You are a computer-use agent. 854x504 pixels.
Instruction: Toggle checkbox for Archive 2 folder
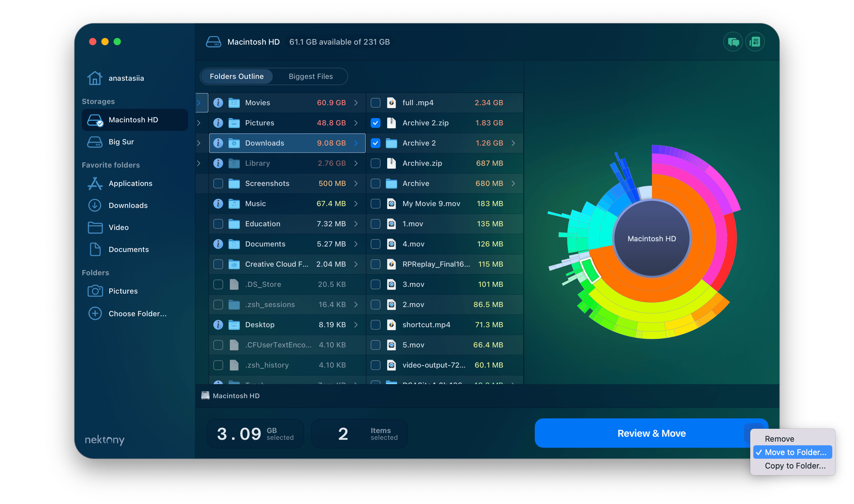375,143
